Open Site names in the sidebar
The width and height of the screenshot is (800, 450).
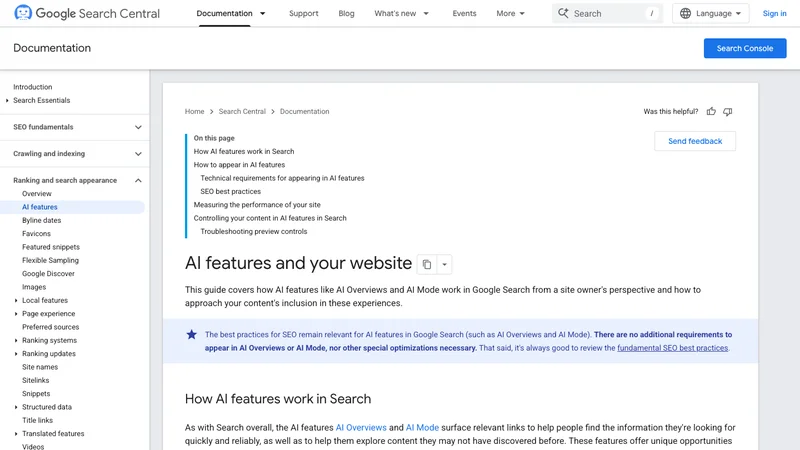pyautogui.click(x=40, y=367)
